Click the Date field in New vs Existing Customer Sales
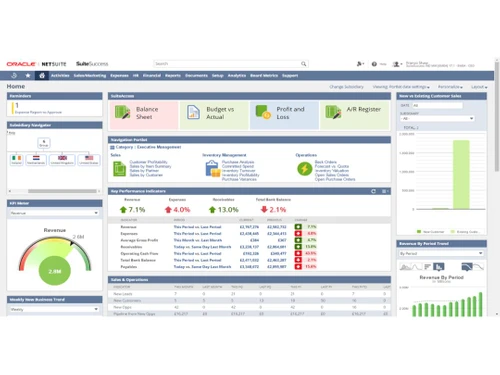 (x=437, y=105)
